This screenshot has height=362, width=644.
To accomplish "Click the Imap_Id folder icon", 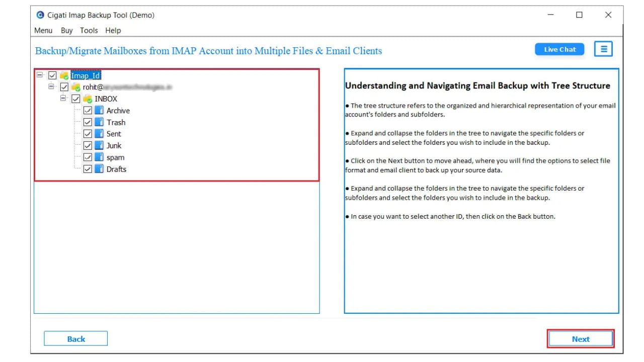I will (64, 75).
